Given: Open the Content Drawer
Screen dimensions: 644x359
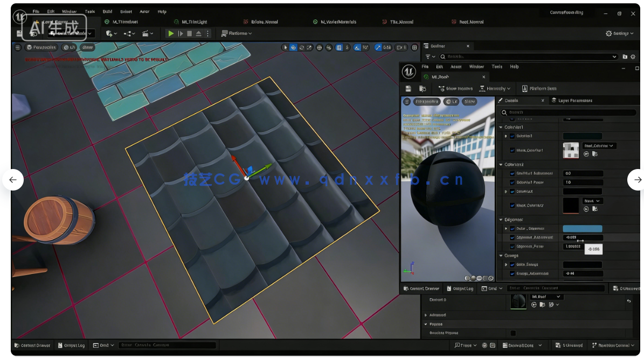Looking at the screenshot, I should tap(32, 345).
